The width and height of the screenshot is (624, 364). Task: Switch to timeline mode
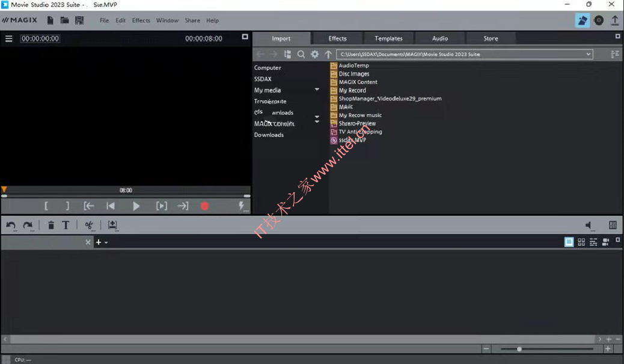(x=593, y=242)
